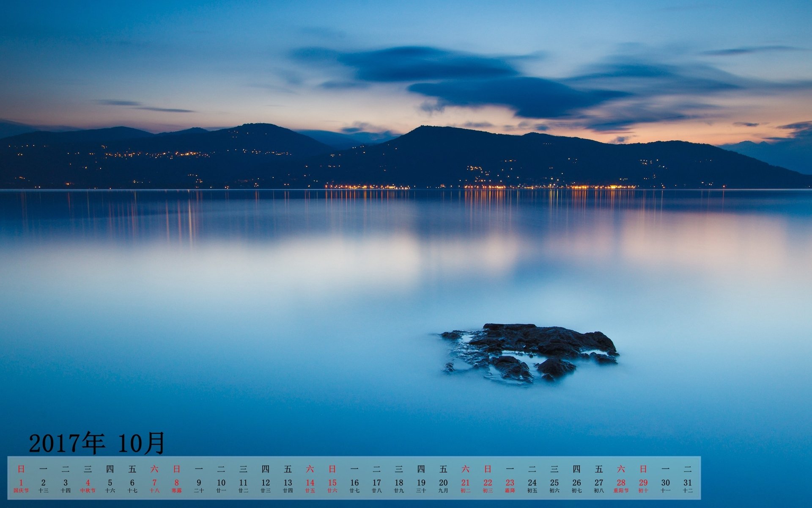812x508 pixels.
Task: Select the date 14 in red
Action: [310, 483]
